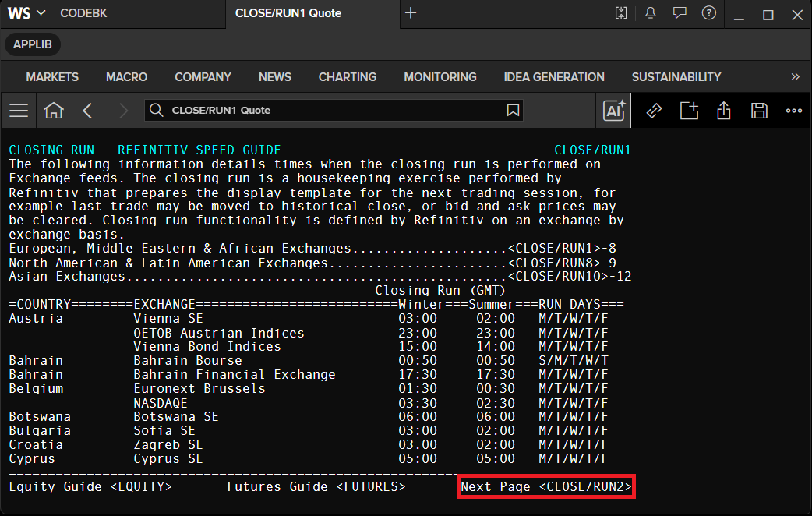Add a new tab with plus
The width and height of the screenshot is (812, 516).
411,13
